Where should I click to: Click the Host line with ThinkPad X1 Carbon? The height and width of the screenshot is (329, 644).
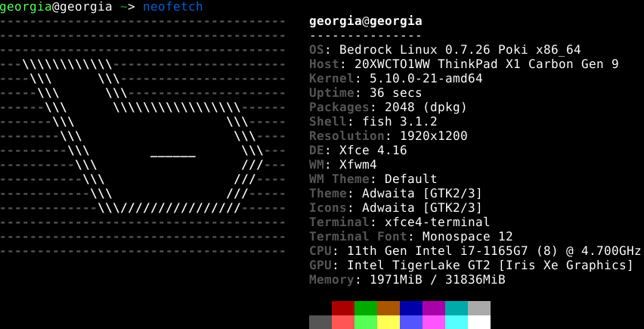[x=463, y=64]
